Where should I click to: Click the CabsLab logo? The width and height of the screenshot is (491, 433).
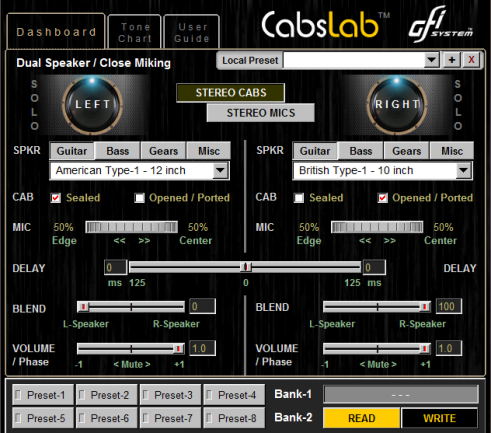point(325,24)
